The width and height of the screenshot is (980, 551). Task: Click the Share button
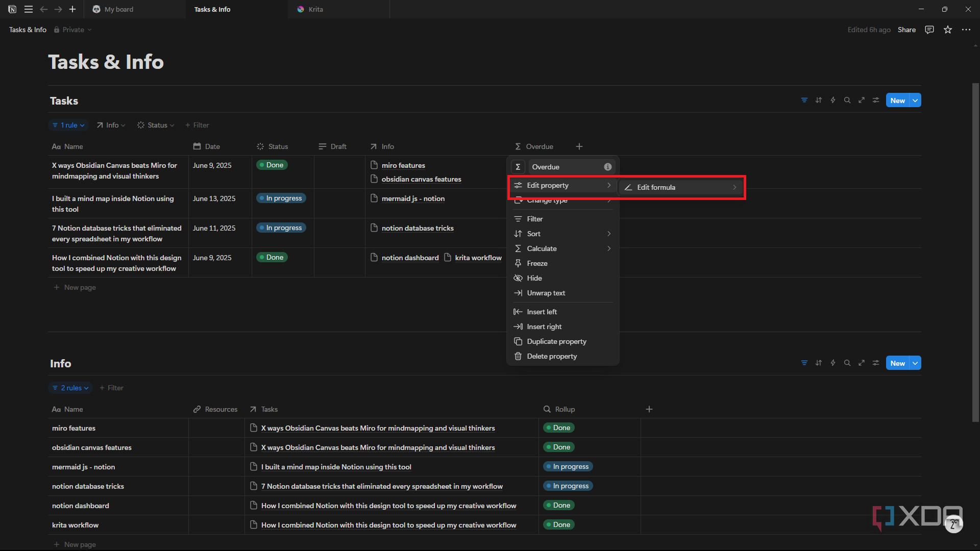(x=906, y=30)
